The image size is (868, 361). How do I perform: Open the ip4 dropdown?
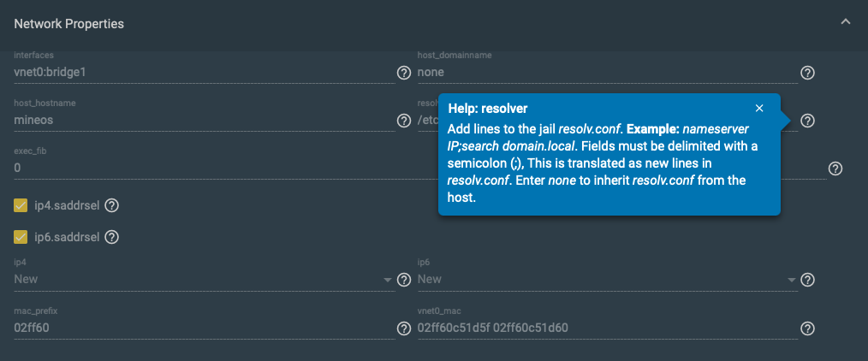(x=204, y=279)
